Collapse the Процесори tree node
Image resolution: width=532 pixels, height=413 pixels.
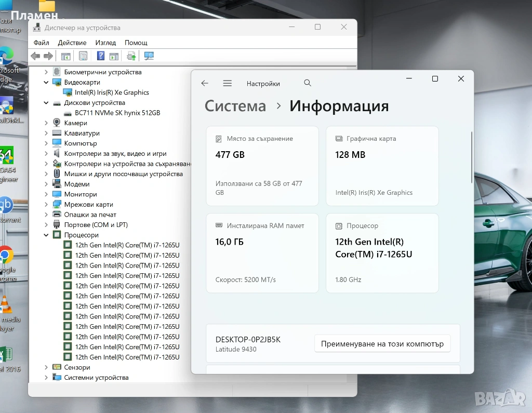click(46, 235)
